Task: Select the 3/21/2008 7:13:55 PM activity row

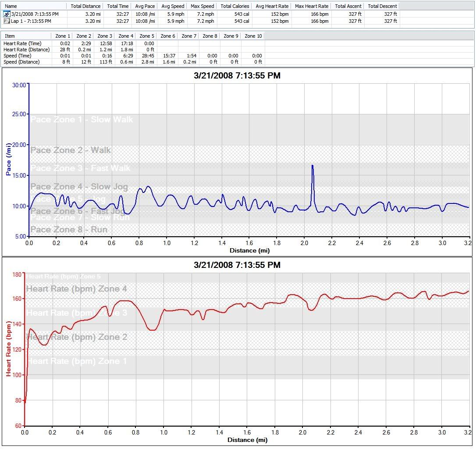Action: pos(35,14)
